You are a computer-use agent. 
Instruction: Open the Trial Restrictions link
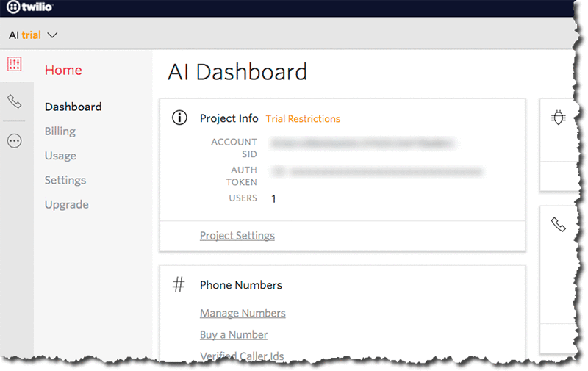point(303,118)
